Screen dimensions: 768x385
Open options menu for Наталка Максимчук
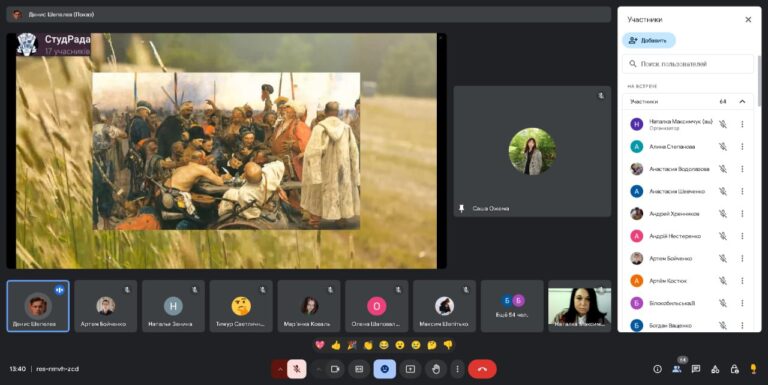pyautogui.click(x=742, y=124)
